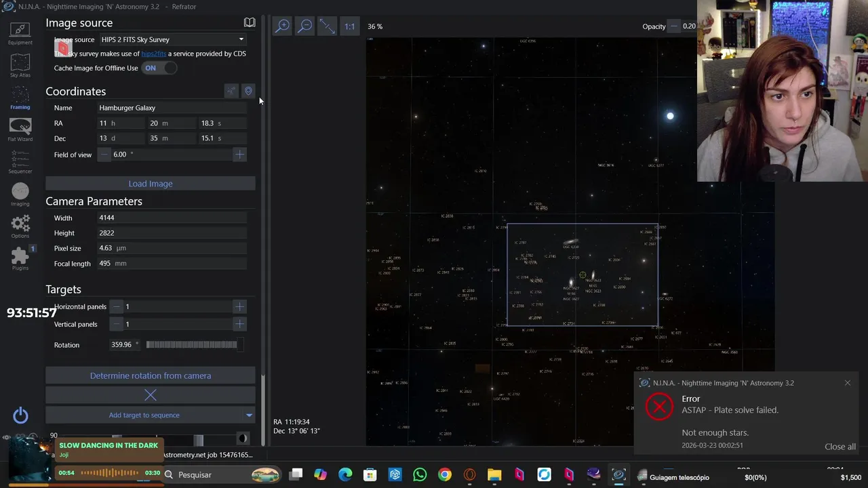868x488 pixels.
Task: Open Microsoft Store from the taskbar
Action: [x=370, y=474]
